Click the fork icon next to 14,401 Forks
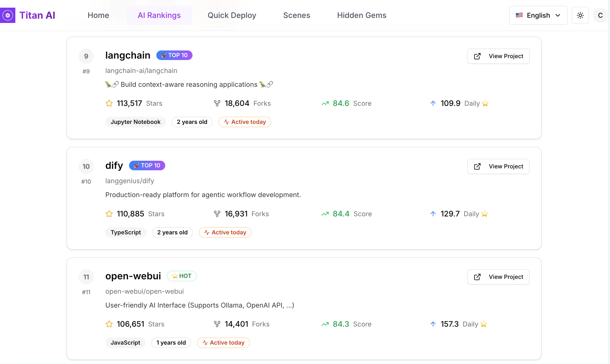The image size is (610, 364). tap(217, 324)
